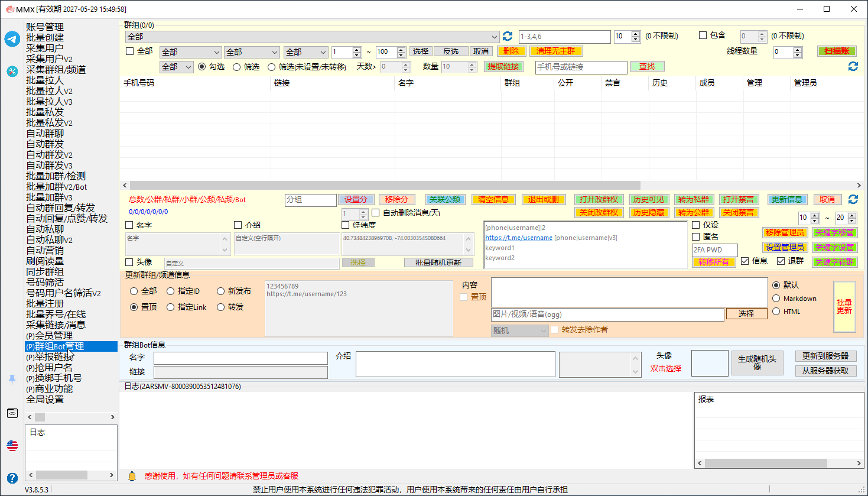868x496 pixels.
Task: Select 全局设置 menu item
Action: [45, 400]
